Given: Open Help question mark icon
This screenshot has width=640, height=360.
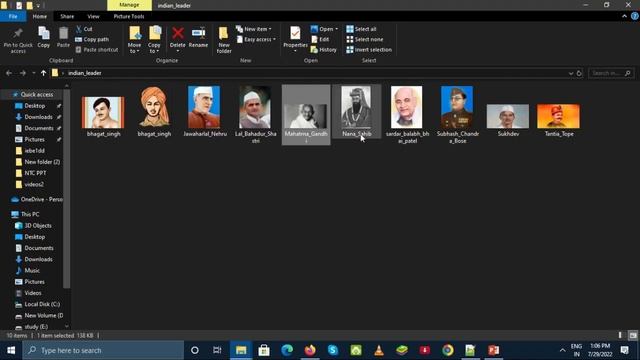Looking at the screenshot, I should [635, 16].
